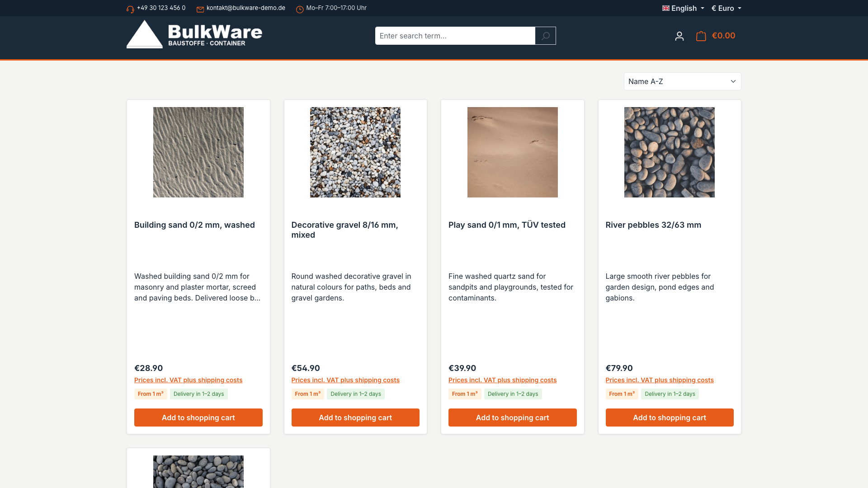This screenshot has height=488, width=868.
Task: Click VAT shipping link under €54.90
Action: [x=345, y=380]
